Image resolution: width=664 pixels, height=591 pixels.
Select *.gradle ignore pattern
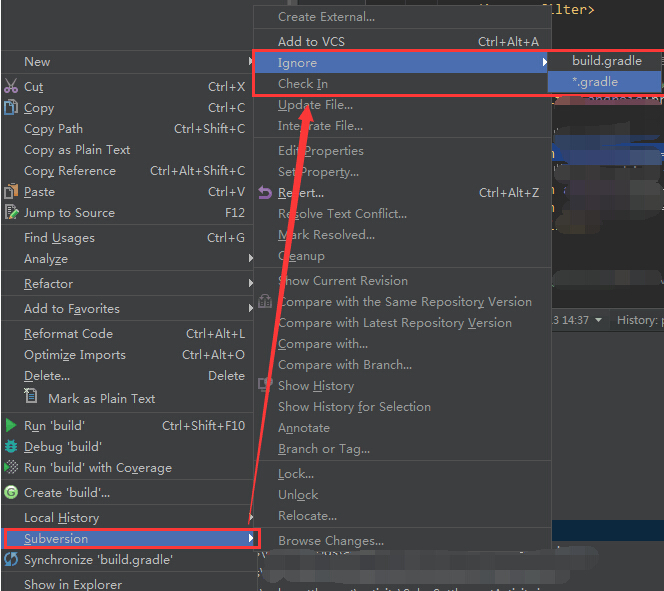pyautogui.click(x=604, y=81)
